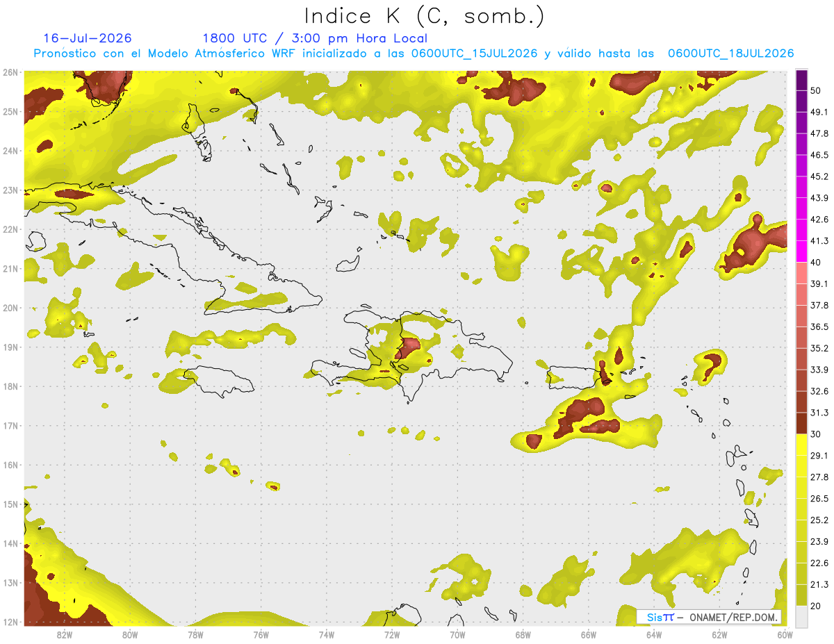Image resolution: width=834 pixels, height=644 pixels.
Task: Click the latitude label '17N'
Action: pos(10,426)
